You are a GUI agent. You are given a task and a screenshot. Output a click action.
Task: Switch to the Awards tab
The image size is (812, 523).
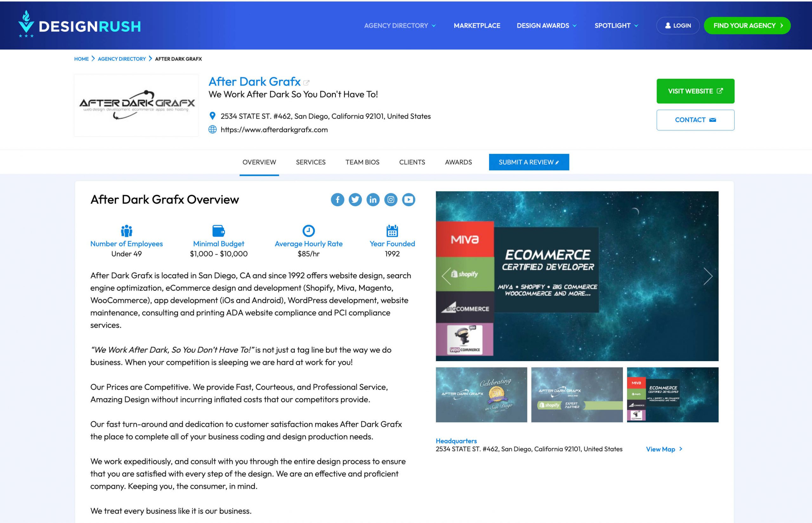[x=458, y=162]
